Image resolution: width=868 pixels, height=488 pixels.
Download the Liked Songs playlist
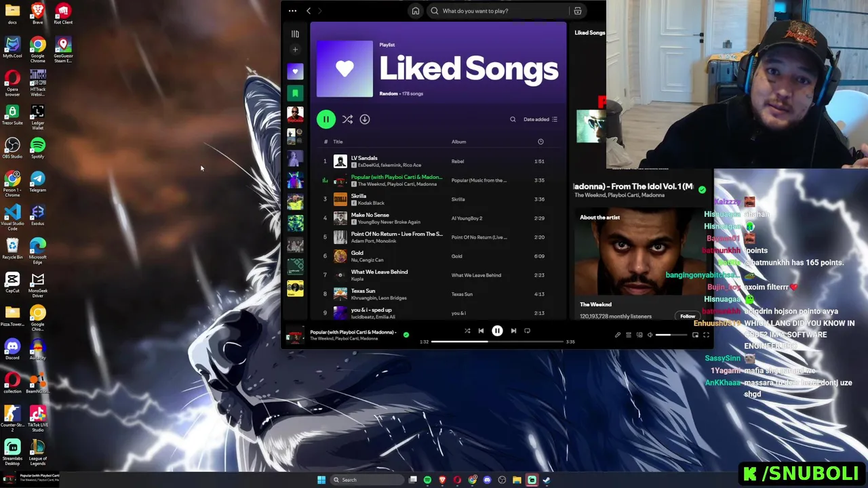click(x=365, y=119)
